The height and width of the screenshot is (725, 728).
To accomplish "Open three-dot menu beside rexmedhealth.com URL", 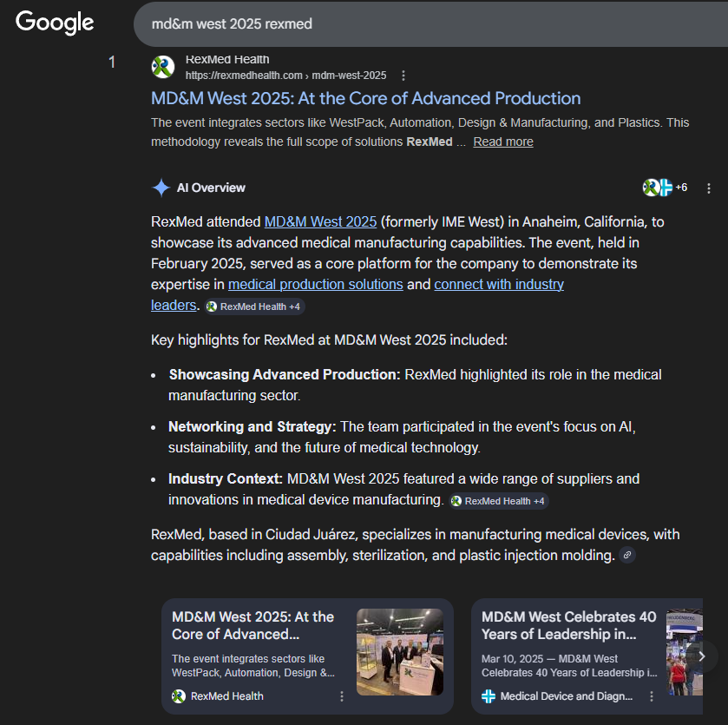I will (x=403, y=76).
